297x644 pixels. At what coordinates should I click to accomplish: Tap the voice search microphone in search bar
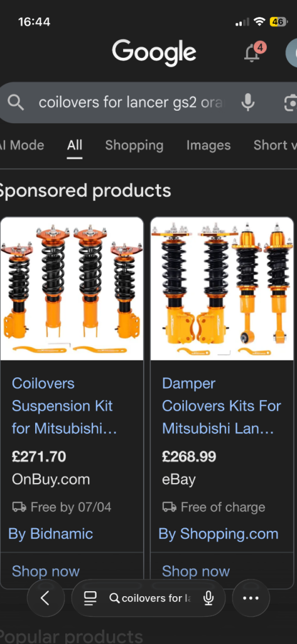(x=248, y=103)
